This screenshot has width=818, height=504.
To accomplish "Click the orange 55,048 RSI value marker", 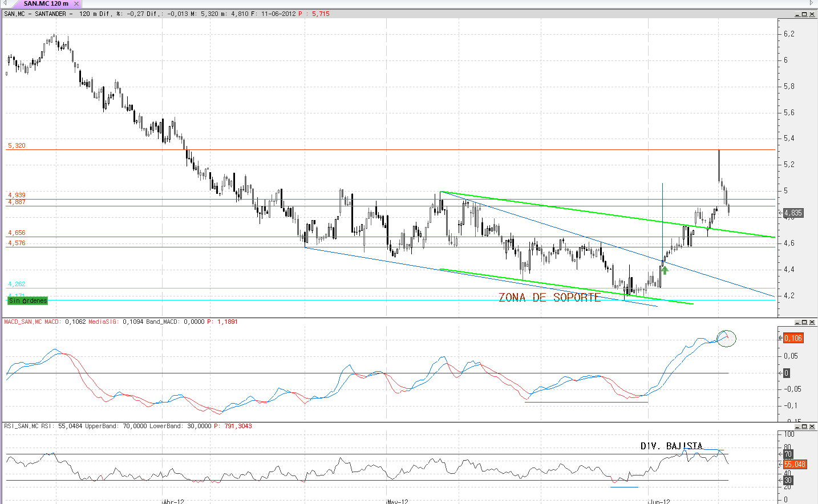I will [795, 464].
